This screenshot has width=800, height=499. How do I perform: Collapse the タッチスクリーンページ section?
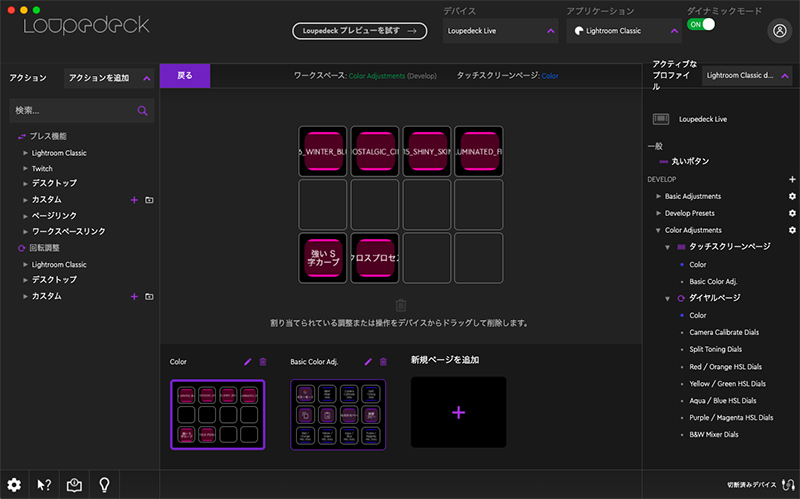(x=667, y=247)
